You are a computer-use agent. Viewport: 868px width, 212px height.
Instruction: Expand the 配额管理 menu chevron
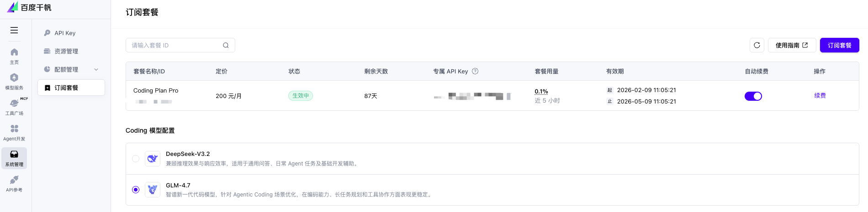tap(96, 69)
